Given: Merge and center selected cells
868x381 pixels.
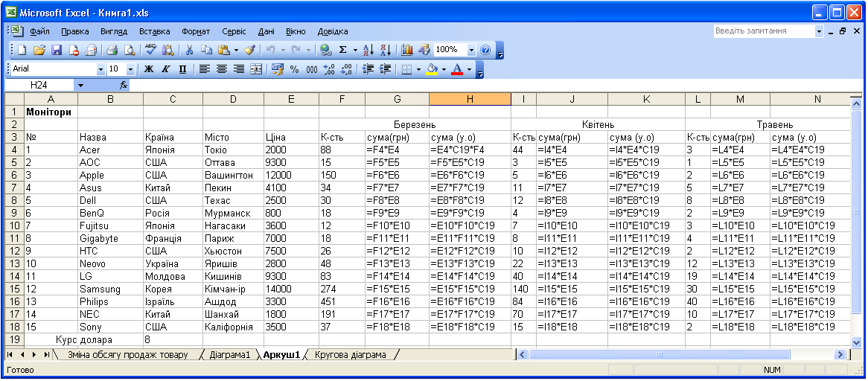Looking at the screenshot, I should pos(256,69).
